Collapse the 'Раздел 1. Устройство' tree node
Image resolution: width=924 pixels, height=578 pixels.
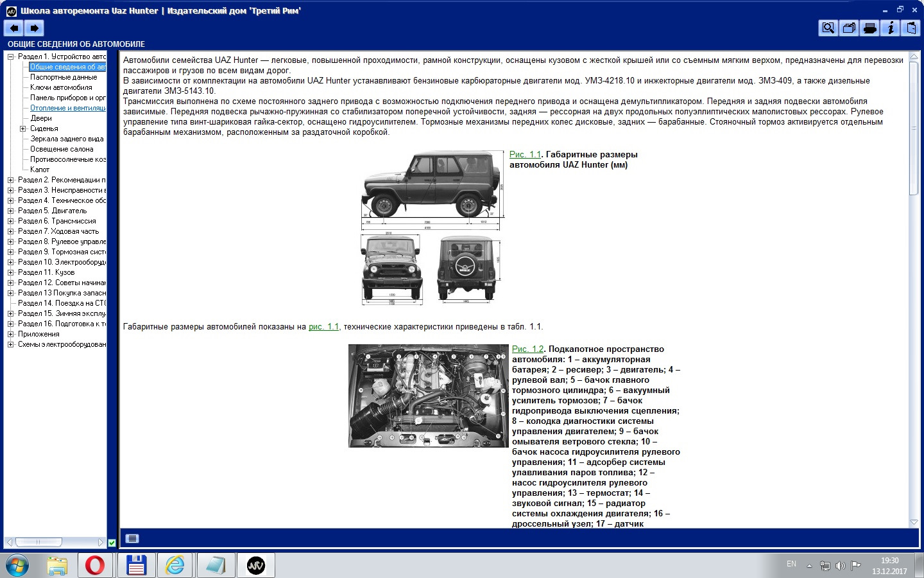tap(11, 57)
